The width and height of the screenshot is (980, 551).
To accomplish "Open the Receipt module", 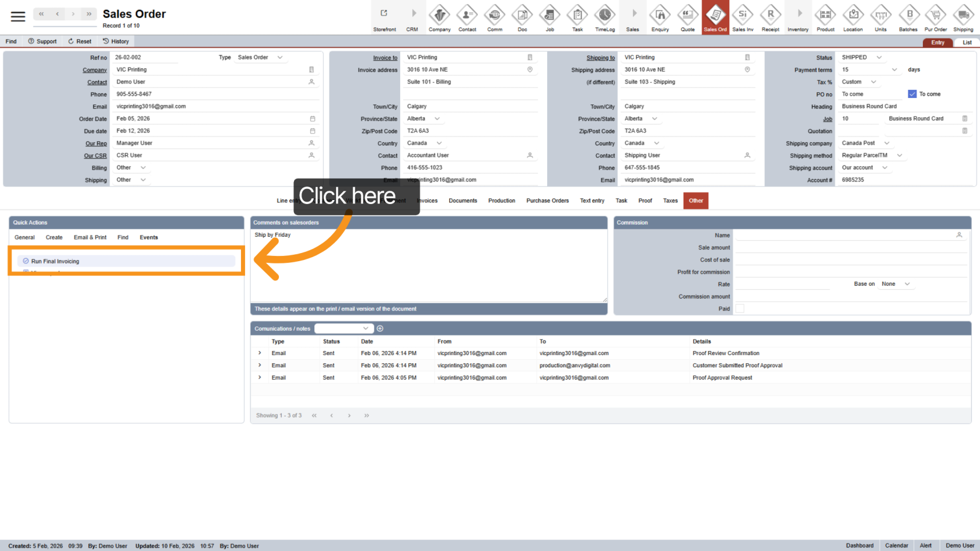I will pyautogui.click(x=771, y=17).
